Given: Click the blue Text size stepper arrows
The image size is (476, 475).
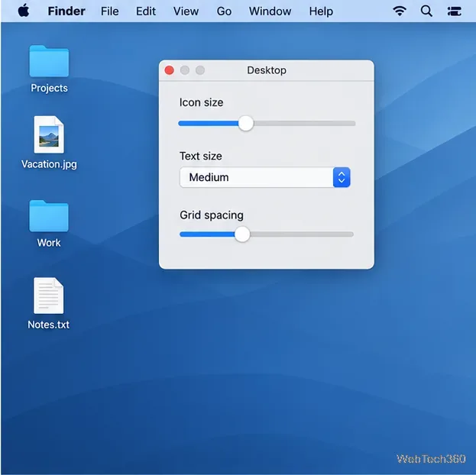Looking at the screenshot, I should point(342,177).
